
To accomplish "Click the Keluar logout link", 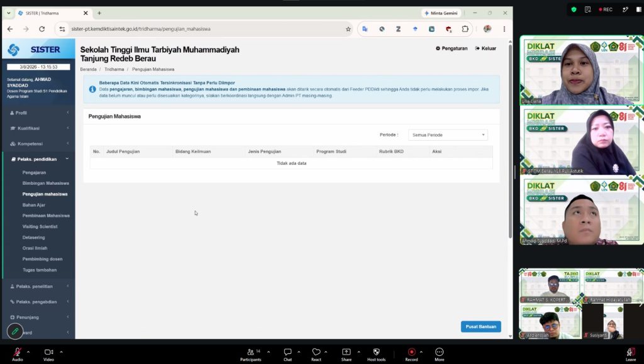I will [x=486, y=48].
